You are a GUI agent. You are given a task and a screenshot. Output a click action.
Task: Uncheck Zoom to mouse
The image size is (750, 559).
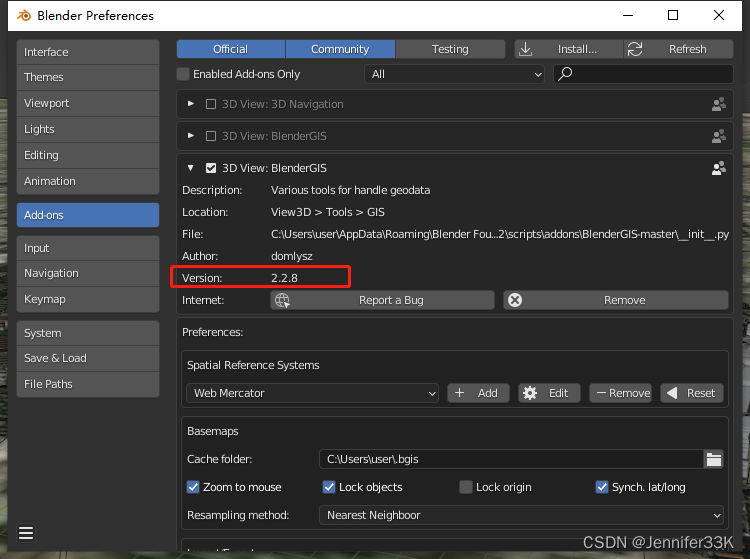[x=193, y=487]
